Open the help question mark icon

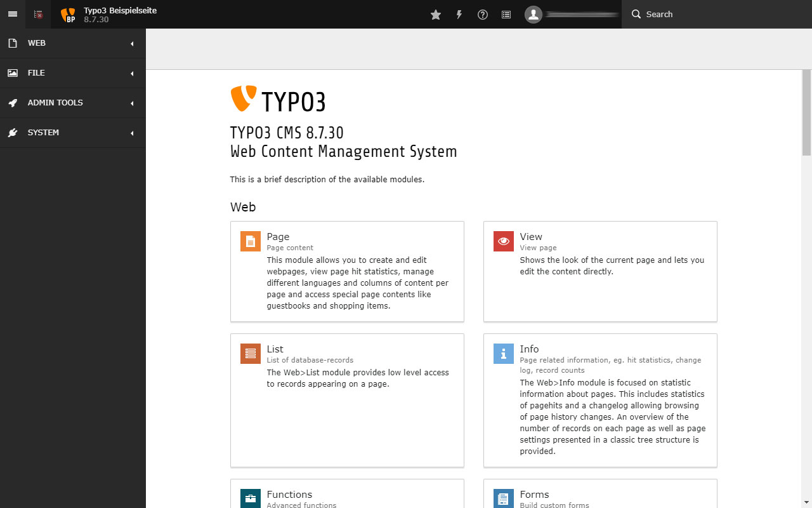point(483,14)
